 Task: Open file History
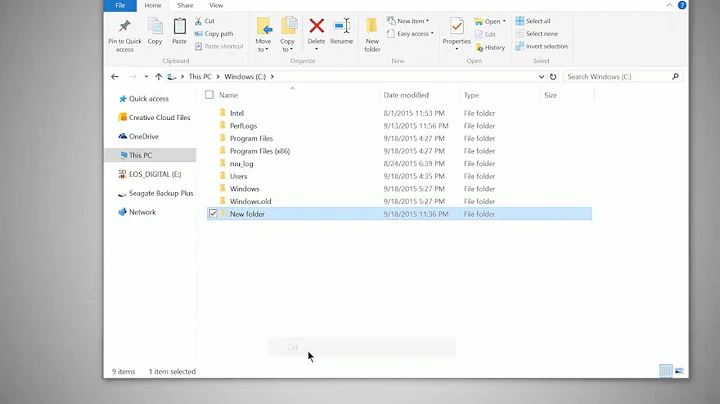coord(490,47)
